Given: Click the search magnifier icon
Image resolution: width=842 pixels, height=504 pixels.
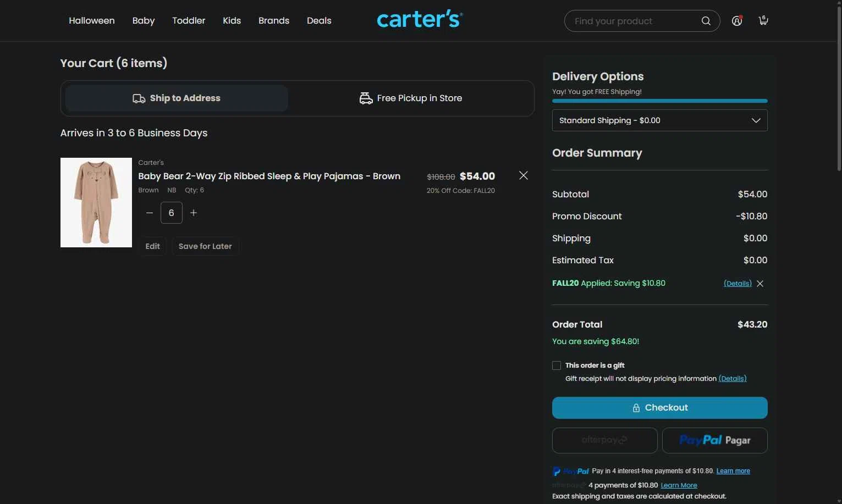Looking at the screenshot, I should click(706, 21).
